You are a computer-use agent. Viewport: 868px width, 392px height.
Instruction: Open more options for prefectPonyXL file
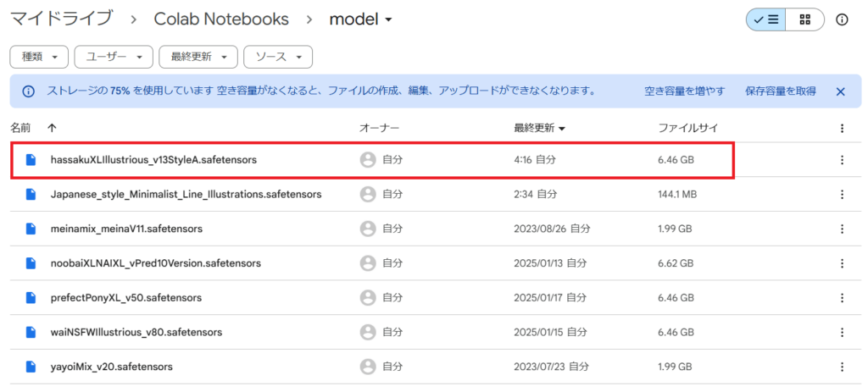pyautogui.click(x=842, y=297)
